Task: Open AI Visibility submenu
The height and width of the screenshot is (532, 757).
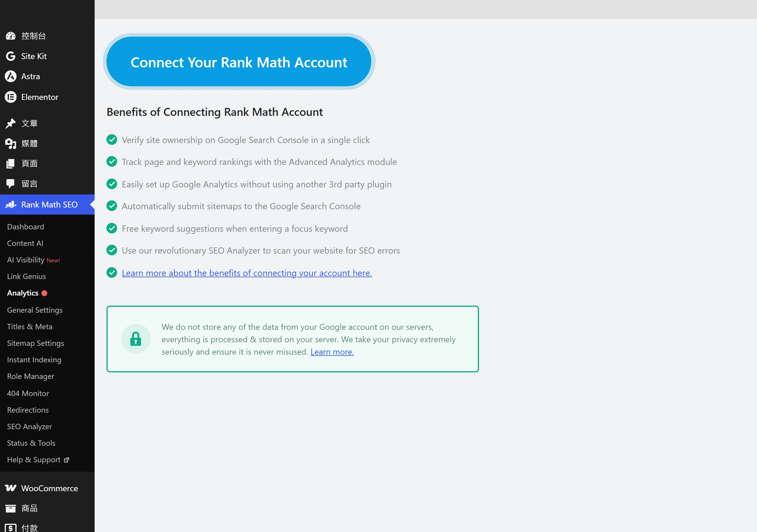Action: click(x=26, y=260)
